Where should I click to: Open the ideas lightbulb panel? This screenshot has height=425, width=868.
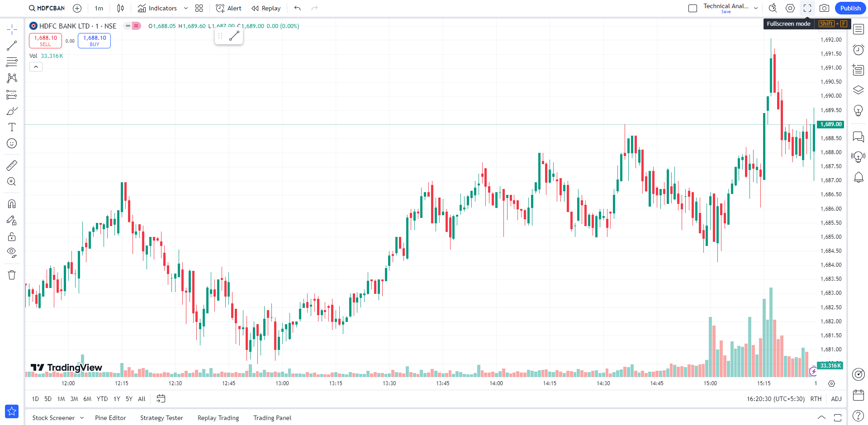[x=858, y=110]
